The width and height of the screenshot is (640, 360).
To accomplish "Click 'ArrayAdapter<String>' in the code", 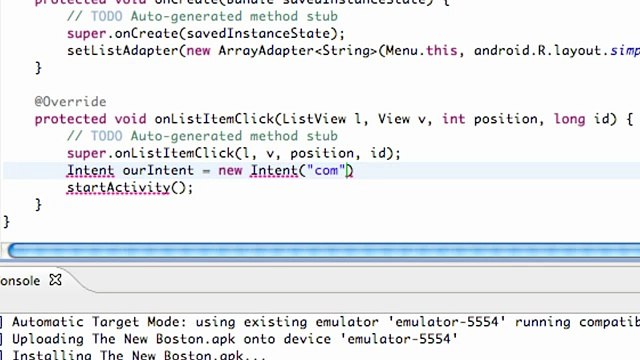I will [x=298, y=51].
